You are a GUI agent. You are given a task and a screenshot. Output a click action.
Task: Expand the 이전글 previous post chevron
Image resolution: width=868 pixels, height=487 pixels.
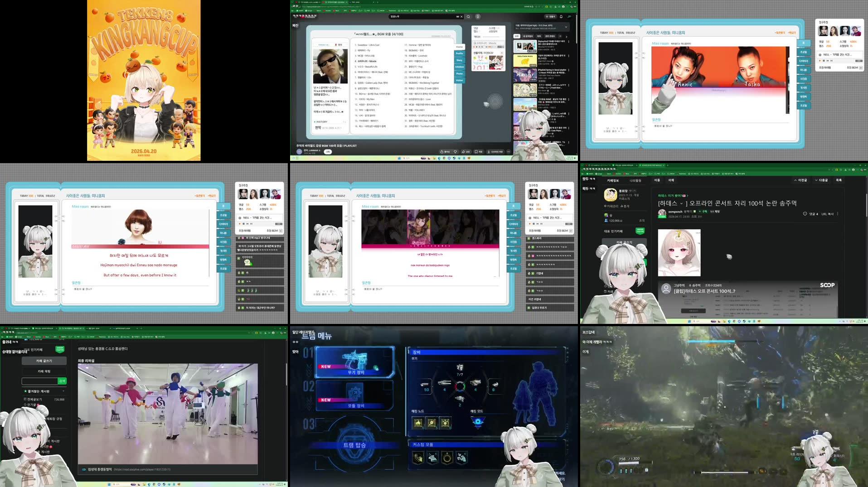click(x=796, y=181)
